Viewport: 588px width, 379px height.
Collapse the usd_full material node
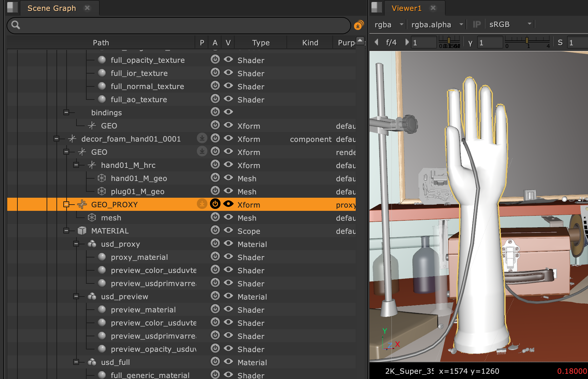click(76, 362)
